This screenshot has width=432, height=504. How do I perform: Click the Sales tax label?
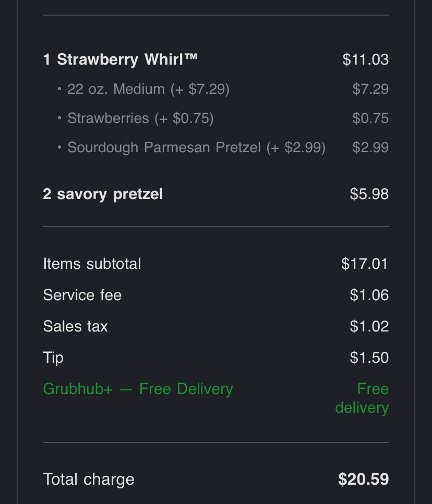point(75,326)
